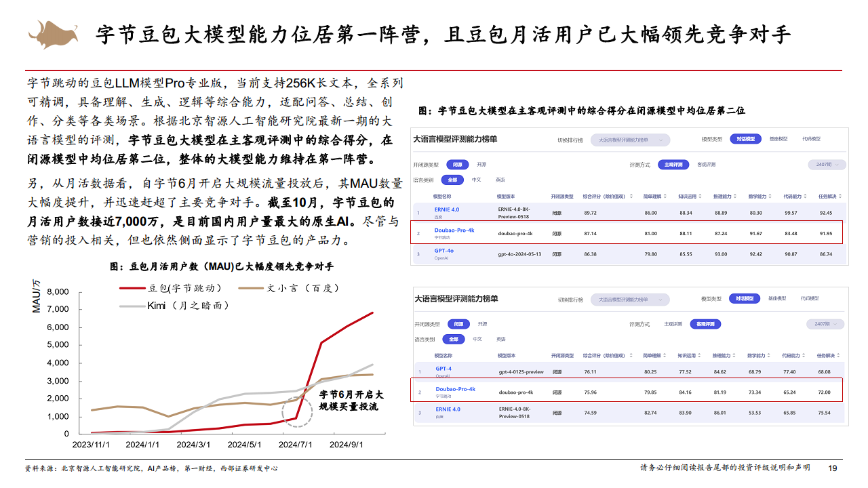The width and height of the screenshot is (868, 488).
Task: Switch to 代码模型 tab in GPT-4-first leaderboard
Action: coord(810,298)
